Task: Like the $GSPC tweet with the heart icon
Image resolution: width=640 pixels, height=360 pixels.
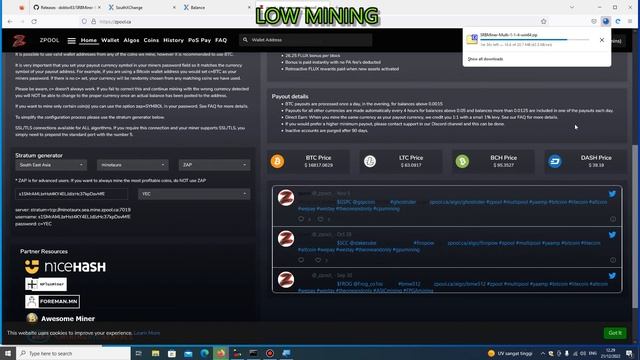Action: [x=320, y=219]
